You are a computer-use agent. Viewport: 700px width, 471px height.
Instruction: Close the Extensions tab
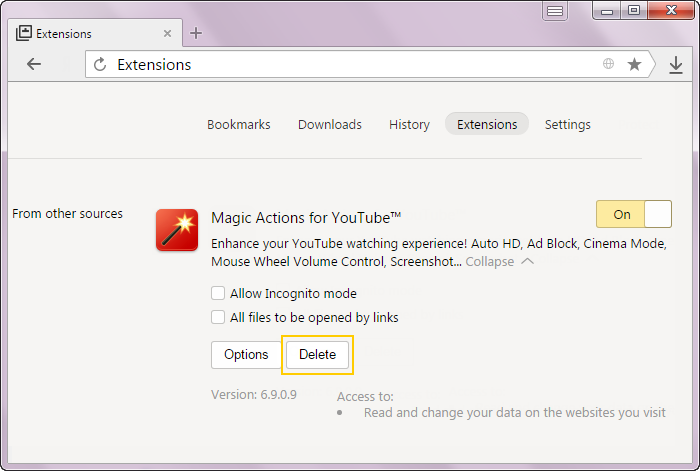point(167,33)
